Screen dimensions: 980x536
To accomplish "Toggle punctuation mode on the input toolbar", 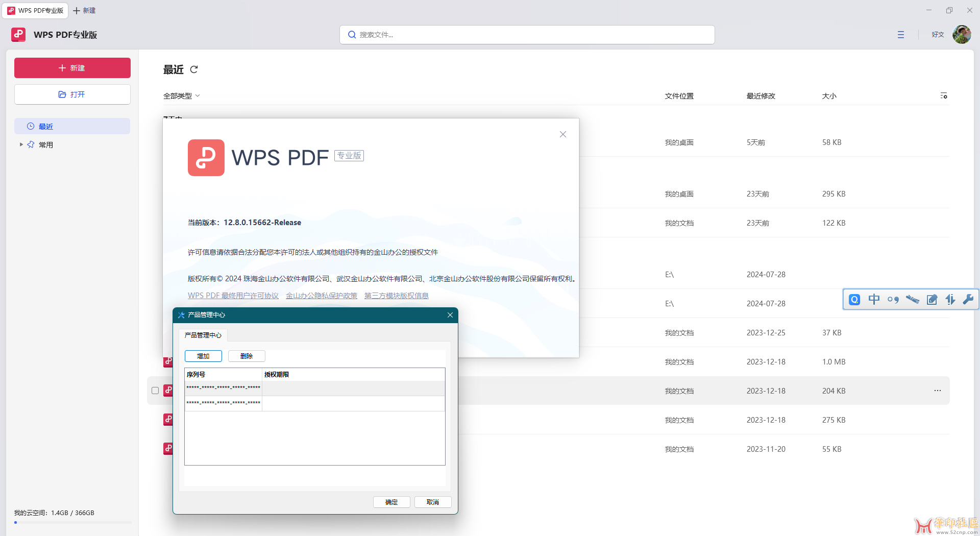I will tap(893, 300).
